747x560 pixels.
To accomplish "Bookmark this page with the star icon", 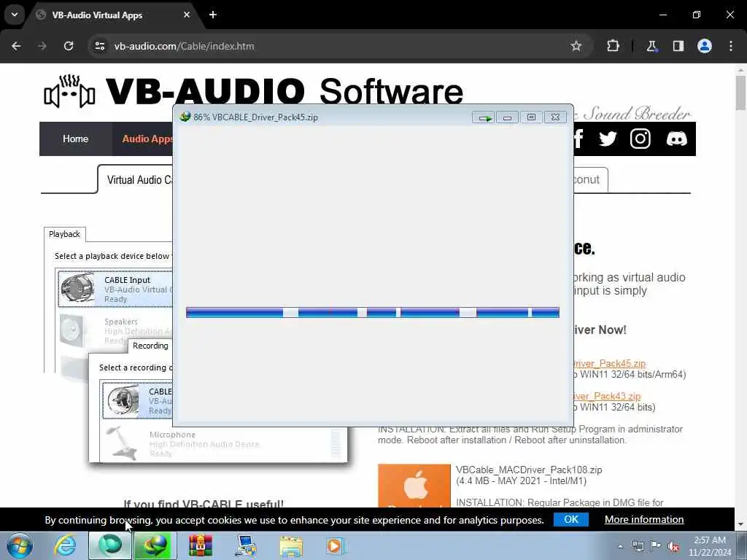I will (x=576, y=46).
